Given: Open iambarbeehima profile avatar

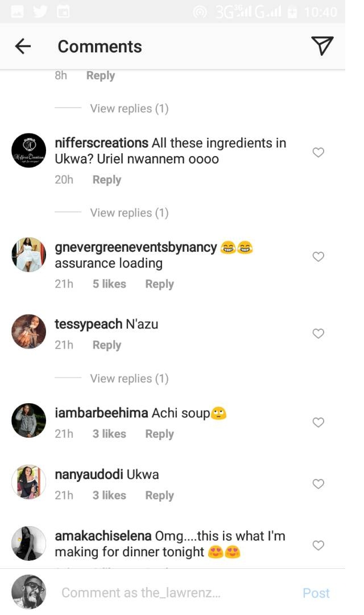Looking at the screenshot, I should tap(28, 420).
